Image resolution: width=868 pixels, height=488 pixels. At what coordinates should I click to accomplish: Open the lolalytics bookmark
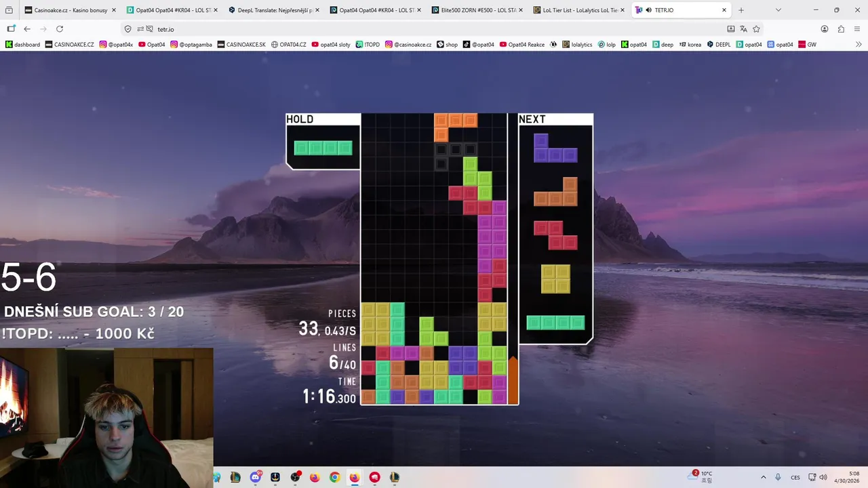point(577,45)
